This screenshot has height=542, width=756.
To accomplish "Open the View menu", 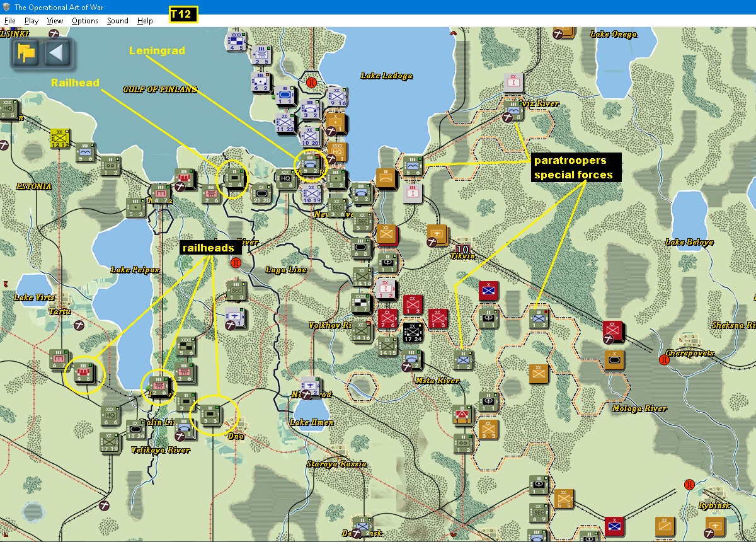I will 55,21.
